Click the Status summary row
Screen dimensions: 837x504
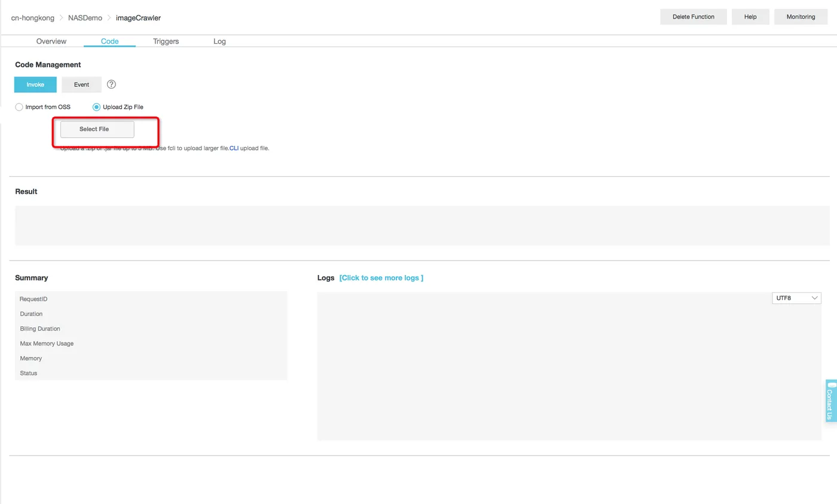coord(151,373)
